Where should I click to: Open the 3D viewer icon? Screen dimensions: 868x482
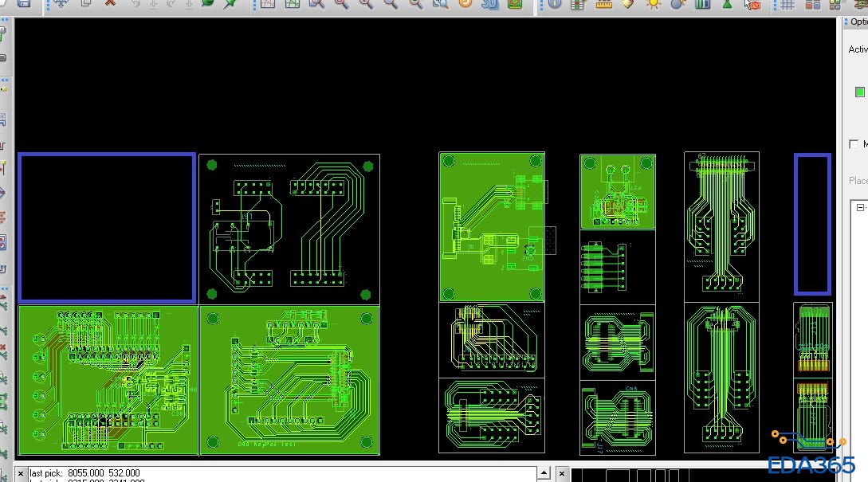(x=490, y=4)
